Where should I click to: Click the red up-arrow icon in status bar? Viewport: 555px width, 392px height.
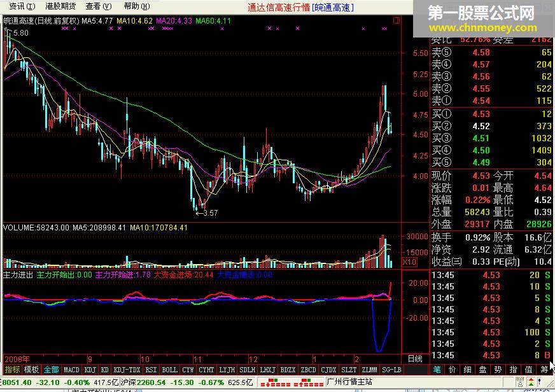531,382
